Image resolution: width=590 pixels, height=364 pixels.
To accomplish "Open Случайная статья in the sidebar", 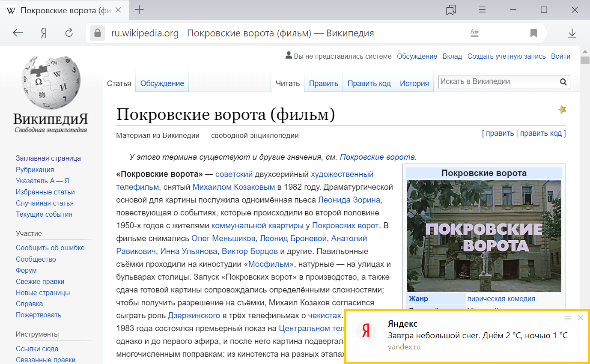I will [x=45, y=203].
